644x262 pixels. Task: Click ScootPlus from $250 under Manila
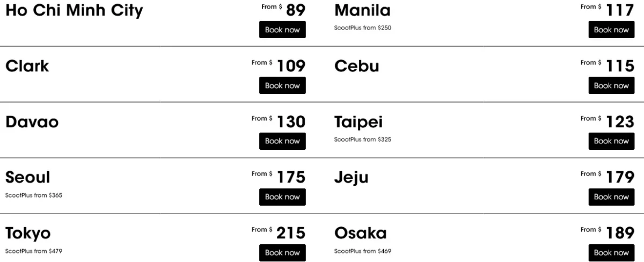tap(363, 28)
